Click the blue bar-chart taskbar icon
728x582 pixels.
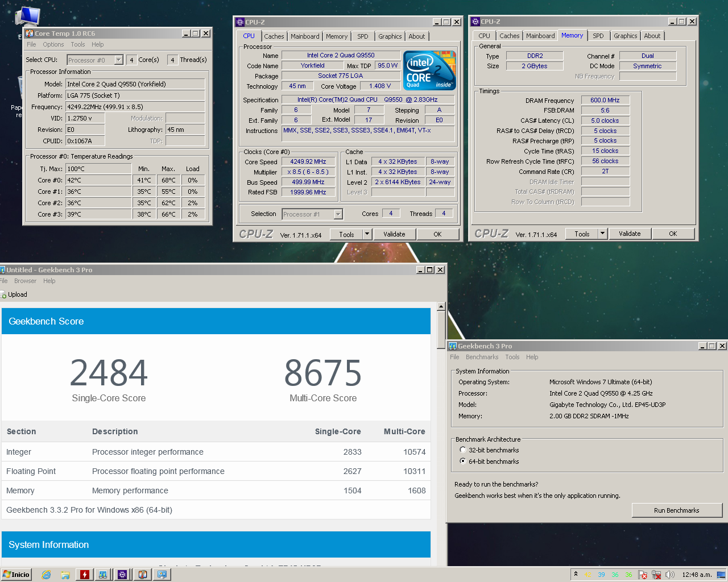pos(104,575)
